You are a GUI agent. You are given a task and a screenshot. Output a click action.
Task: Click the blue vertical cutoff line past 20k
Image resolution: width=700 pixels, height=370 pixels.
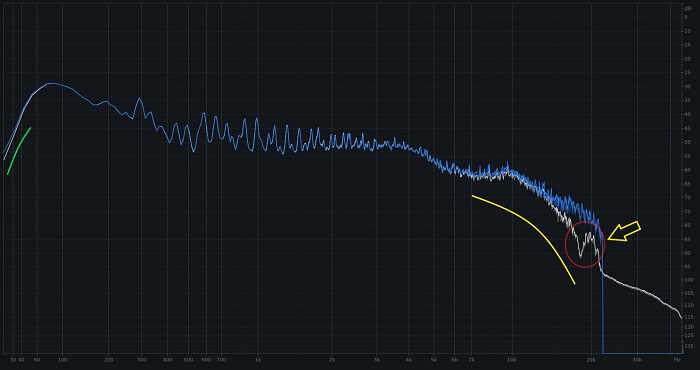(x=603, y=312)
